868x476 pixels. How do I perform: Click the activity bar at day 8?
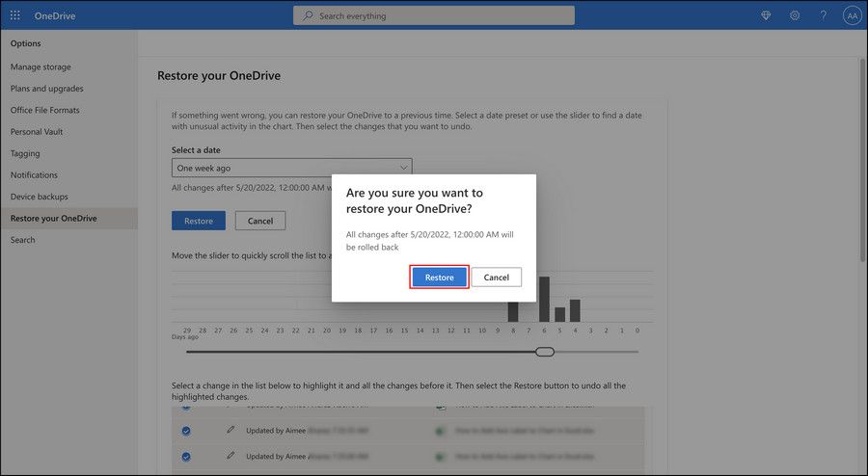tap(513, 312)
